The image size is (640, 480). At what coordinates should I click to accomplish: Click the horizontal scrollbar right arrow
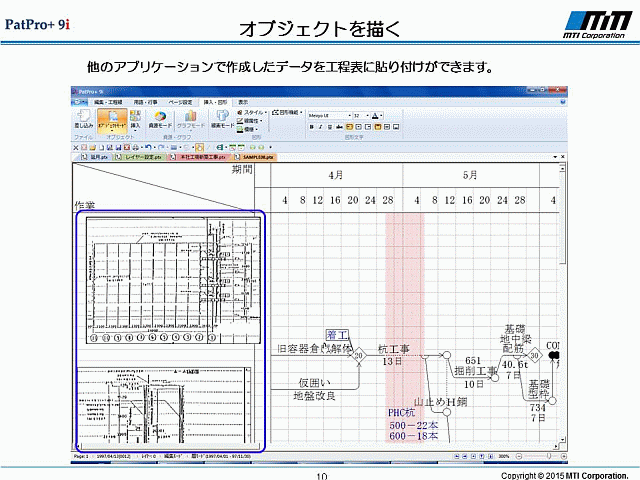(556, 447)
